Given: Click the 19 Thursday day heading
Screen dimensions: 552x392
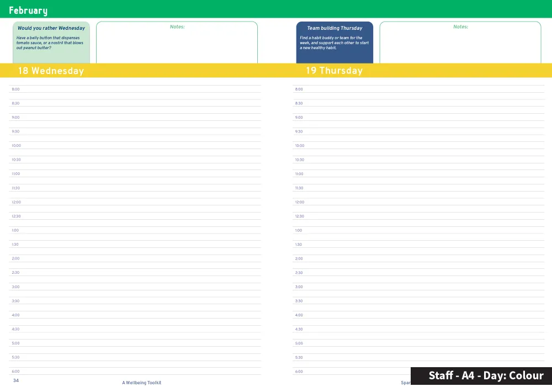Looking at the screenshot, I should pos(334,71).
